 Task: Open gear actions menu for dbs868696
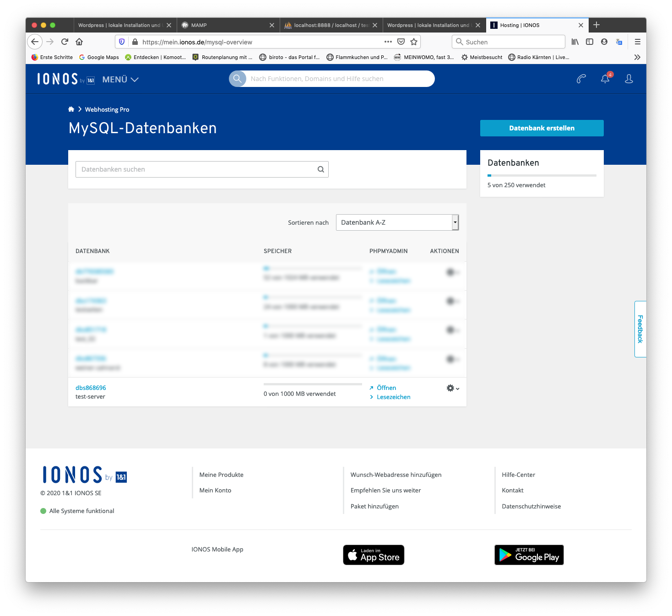(452, 388)
